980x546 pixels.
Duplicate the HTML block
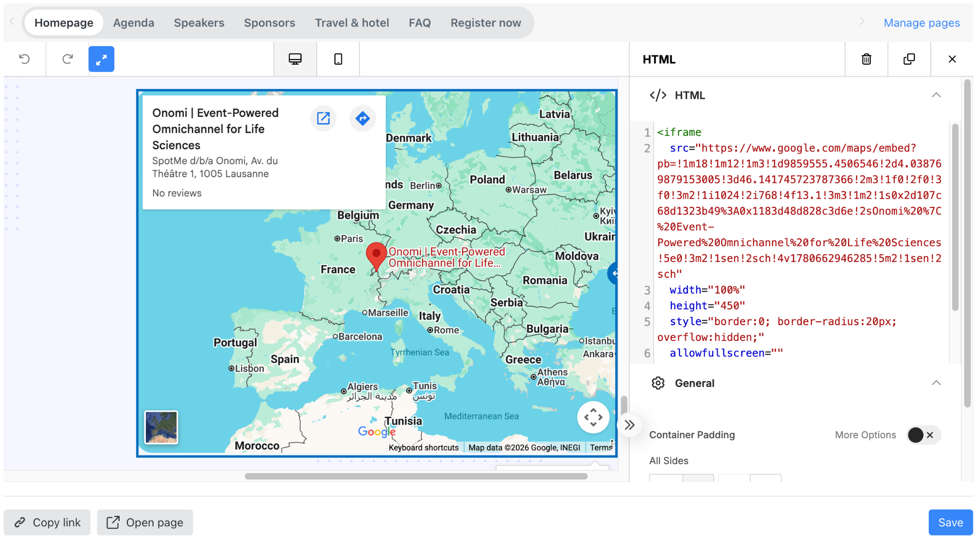pos(909,59)
